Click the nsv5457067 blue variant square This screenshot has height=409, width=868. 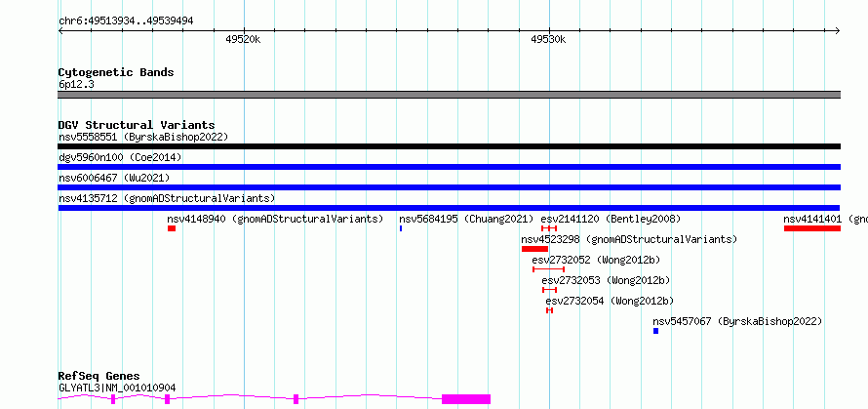[x=656, y=331]
